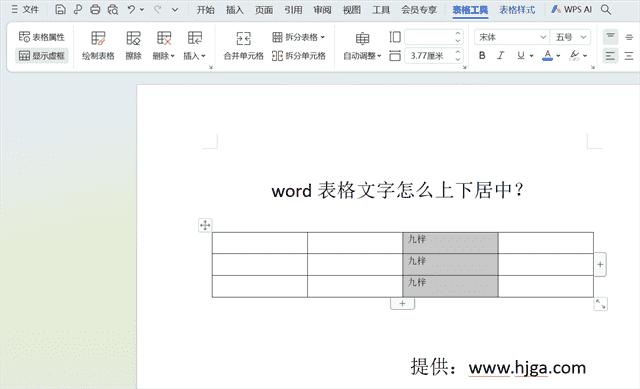
Task: Click the export icon beside Save
Action: point(78,9)
